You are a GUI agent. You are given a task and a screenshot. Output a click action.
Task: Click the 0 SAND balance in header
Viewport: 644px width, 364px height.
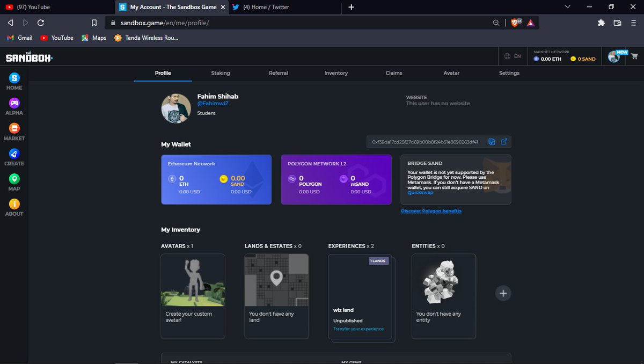pyautogui.click(x=583, y=59)
